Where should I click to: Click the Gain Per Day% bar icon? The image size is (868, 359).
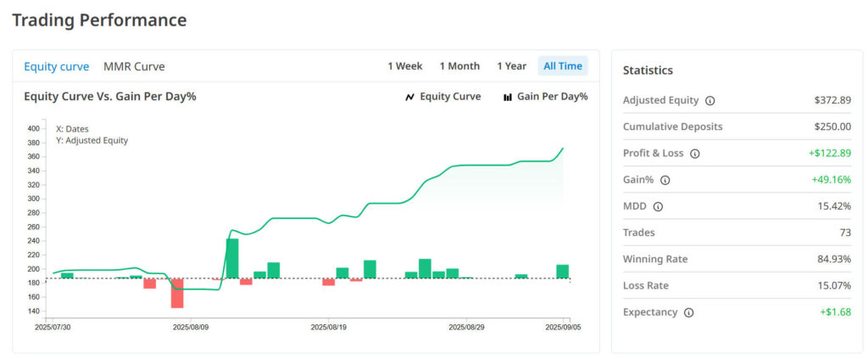tap(508, 97)
